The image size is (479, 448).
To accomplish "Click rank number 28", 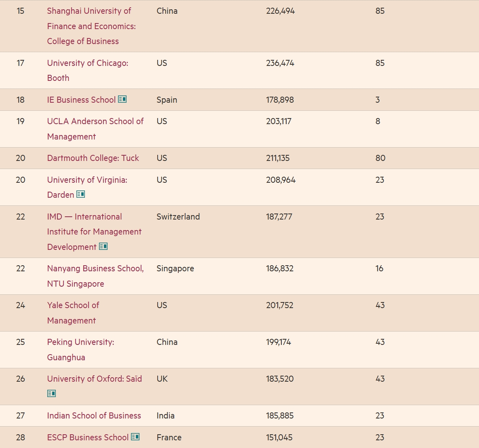I will point(21,437).
